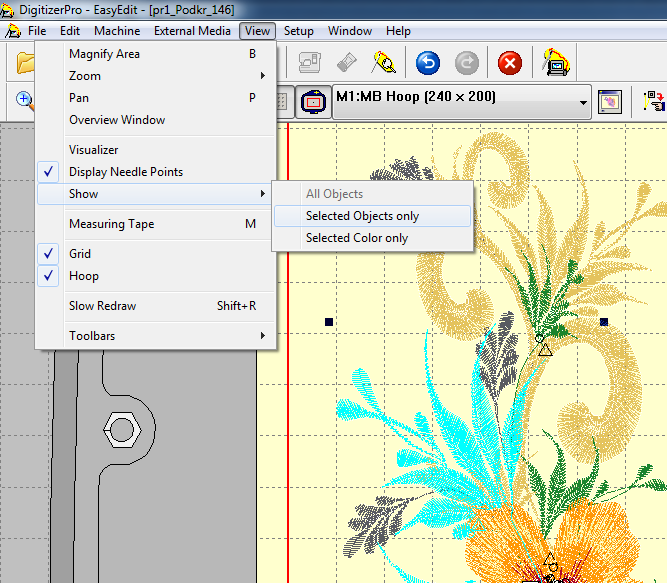Open the folder icon in toolbar
Viewport: 667px width, 583px height.
point(25,64)
